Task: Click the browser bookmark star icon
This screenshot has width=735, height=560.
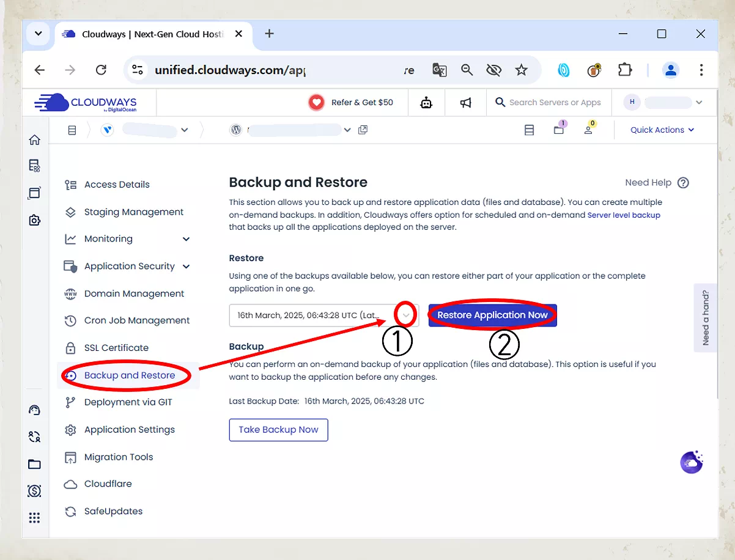Action: click(x=521, y=70)
